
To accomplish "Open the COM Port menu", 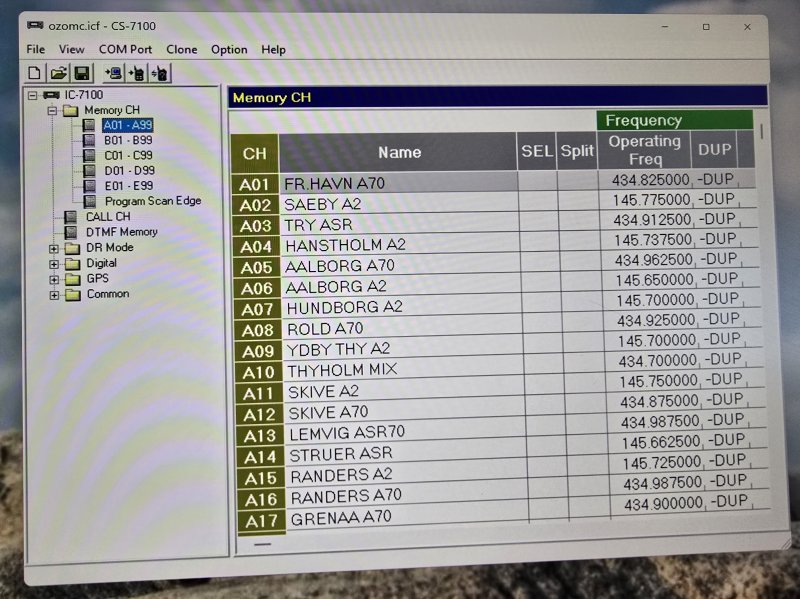I will [x=125, y=49].
